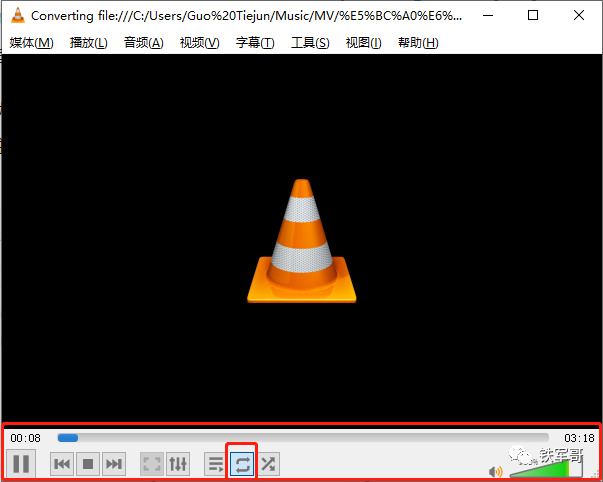Screen dimensions: 603x482
Task: Click elapsed time 00:08 label
Action: pyautogui.click(x=25, y=438)
